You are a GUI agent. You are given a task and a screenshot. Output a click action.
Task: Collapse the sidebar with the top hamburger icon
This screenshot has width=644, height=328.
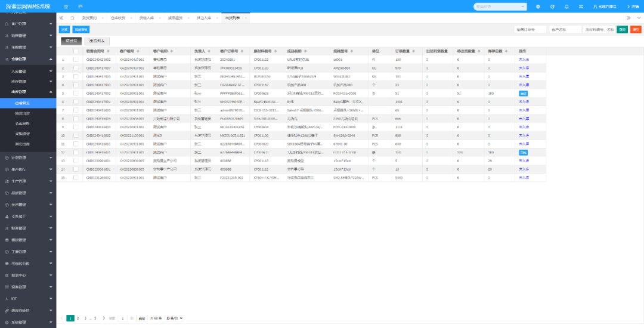66,7
